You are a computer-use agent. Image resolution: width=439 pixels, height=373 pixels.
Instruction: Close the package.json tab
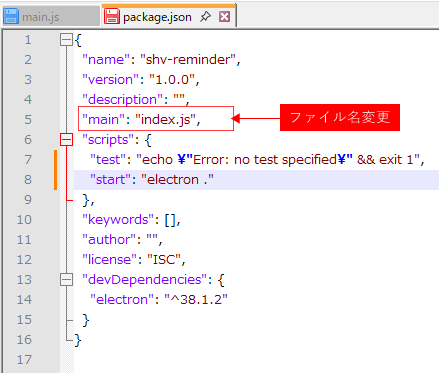tap(225, 16)
